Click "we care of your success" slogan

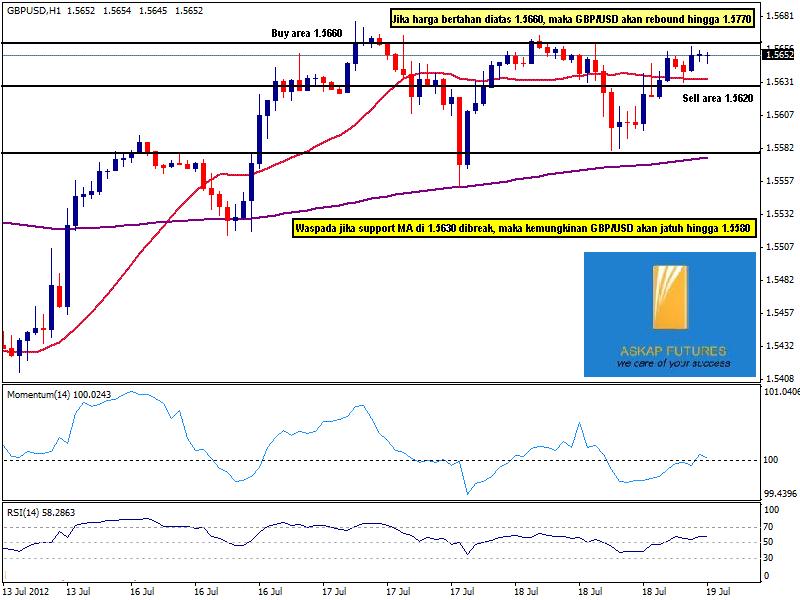point(670,364)
